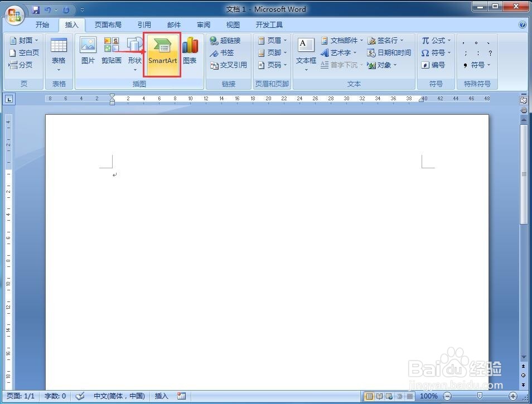Click the 编号 number button
This screenshot has width=532, height=404.
(x=433, y=65)
